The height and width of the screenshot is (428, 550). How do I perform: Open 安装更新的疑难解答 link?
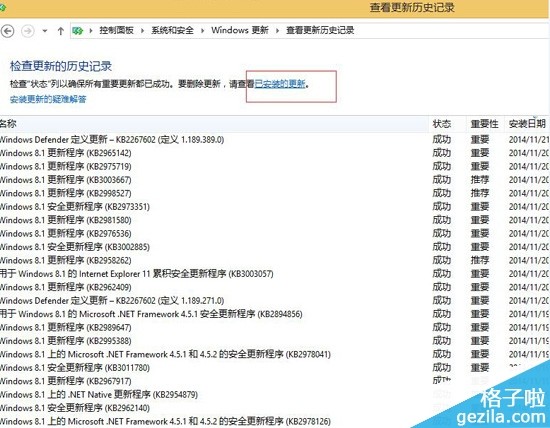pyautogui.click(x=48, y=99)
